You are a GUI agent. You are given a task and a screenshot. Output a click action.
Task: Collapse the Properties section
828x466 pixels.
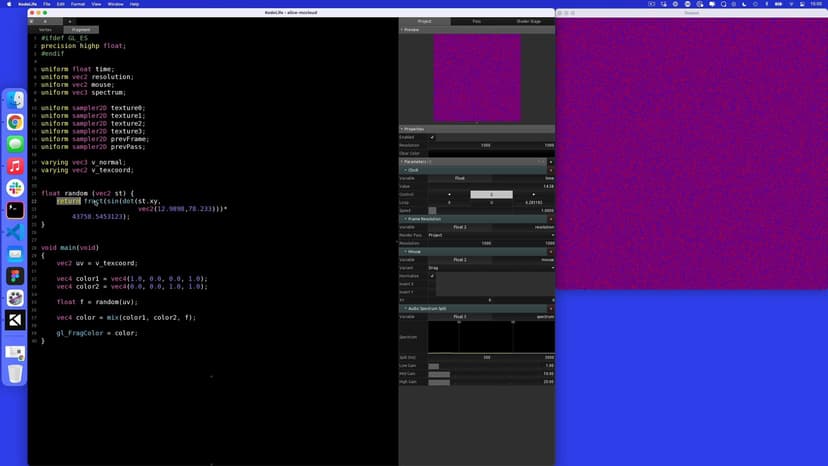[x=403, y=129]
